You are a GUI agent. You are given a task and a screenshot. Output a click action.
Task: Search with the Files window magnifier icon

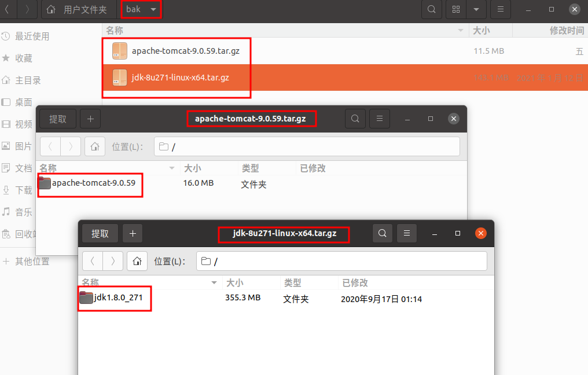point(432,9)
